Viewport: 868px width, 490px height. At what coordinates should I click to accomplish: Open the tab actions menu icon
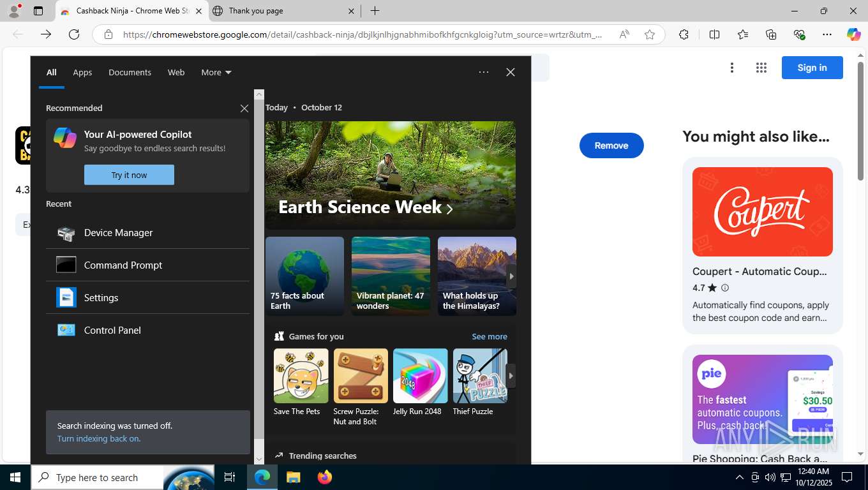[x=38, y=11]
